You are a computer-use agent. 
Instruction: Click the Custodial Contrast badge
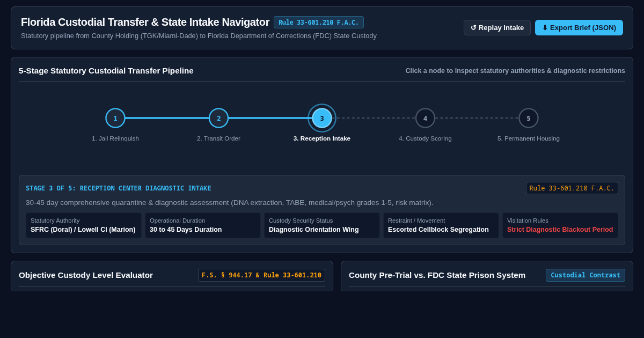point(586,275)
